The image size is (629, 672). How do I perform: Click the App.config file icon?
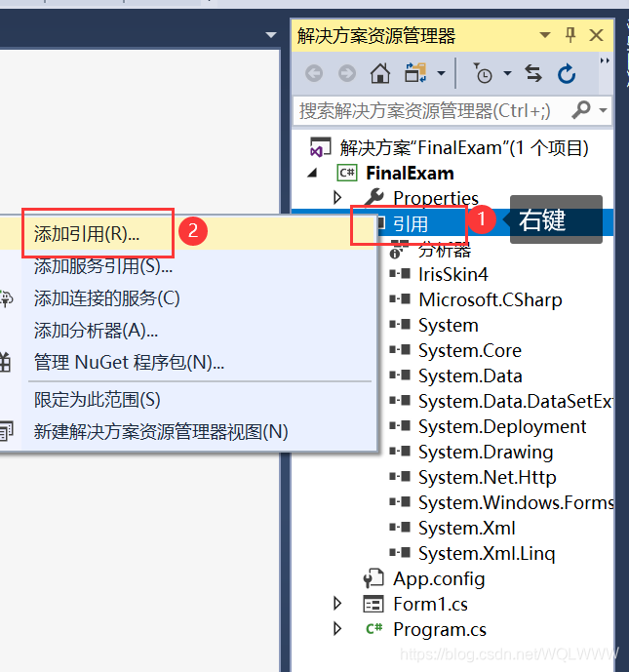[373, 578]
